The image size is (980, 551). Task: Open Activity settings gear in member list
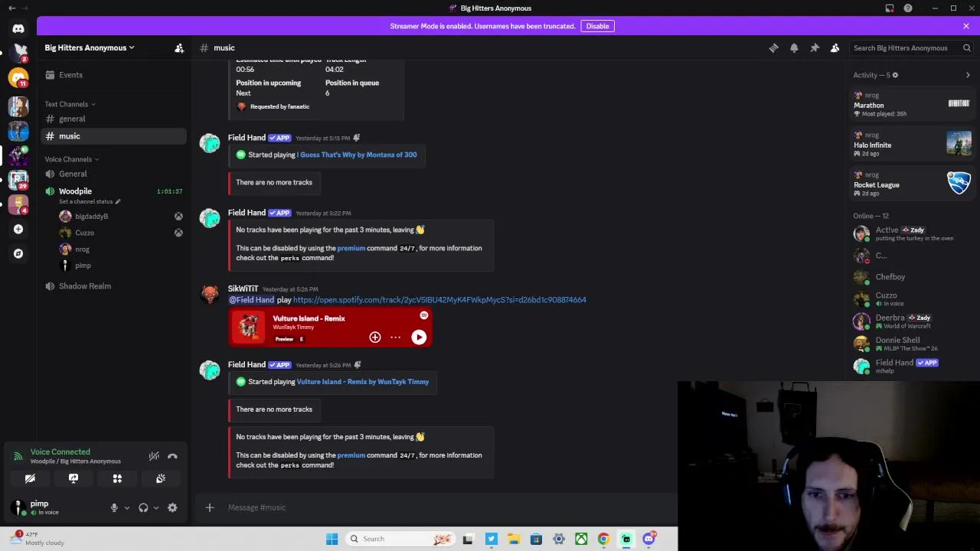[x=895, y=75]
